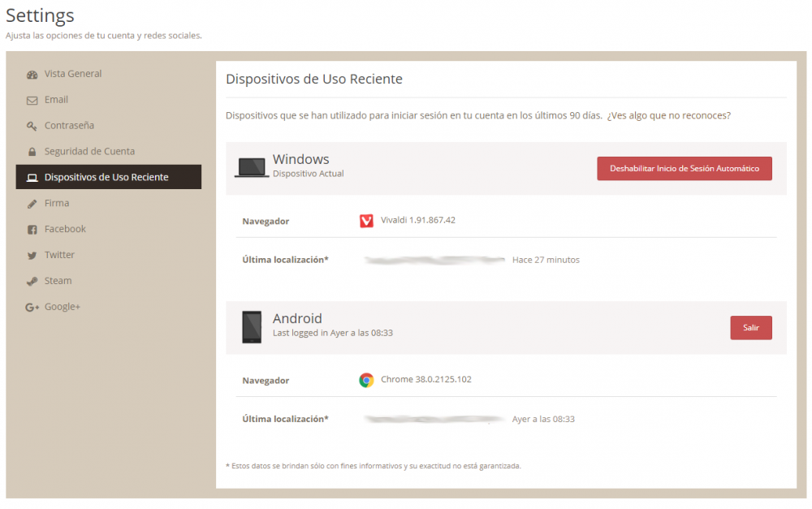Click "¿Ves algo que no reconoces?" link
This screenshot has width=812, height=509.
pos(668,116)
